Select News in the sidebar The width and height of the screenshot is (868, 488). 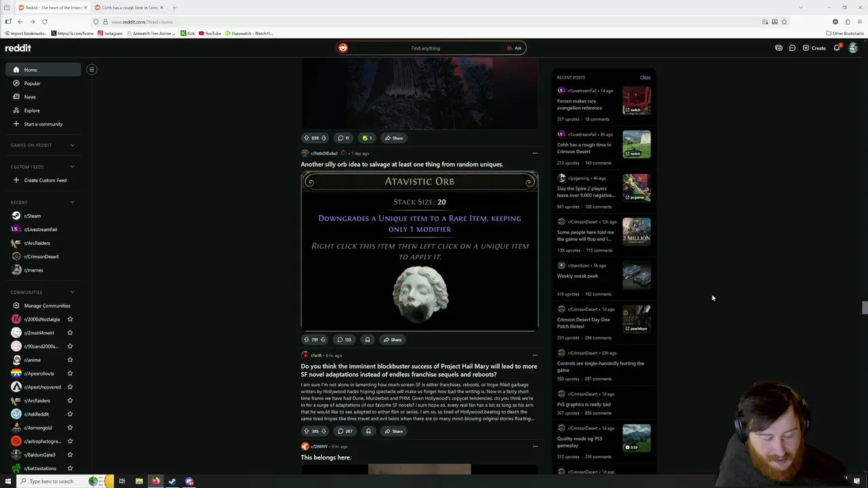tap(43, 97)
